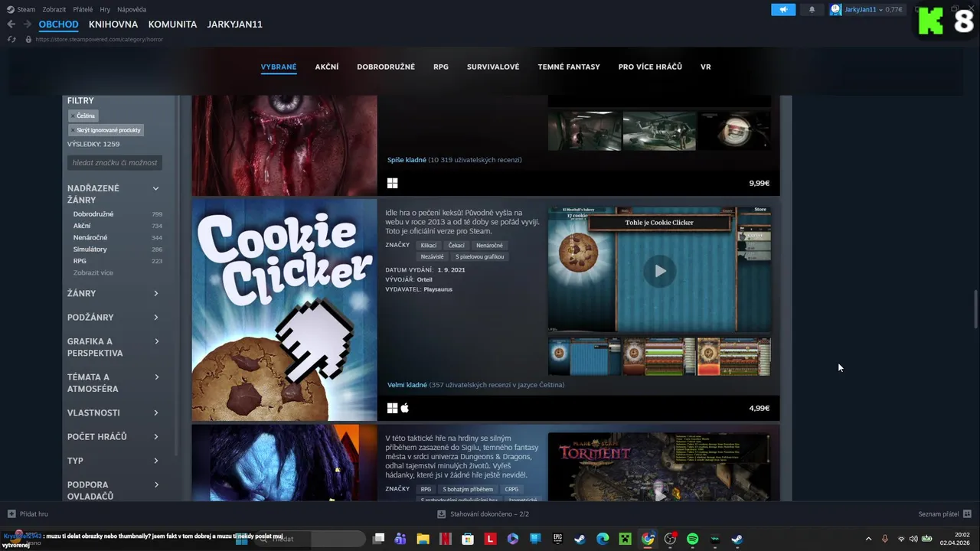Open the announcements megaphone button
This screenshot has width=980, height=551.
[783, 10]
